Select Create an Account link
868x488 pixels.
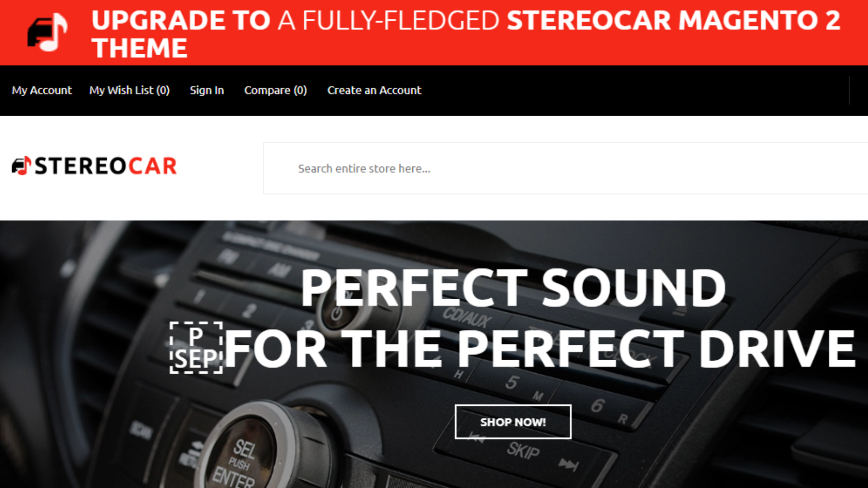pyautogui.click(x=374, y=90)
